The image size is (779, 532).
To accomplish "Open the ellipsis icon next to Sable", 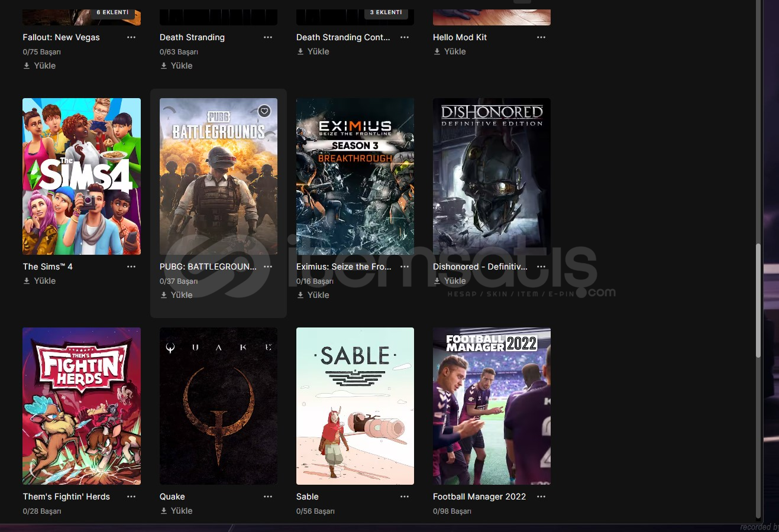I will coord(405,497).
